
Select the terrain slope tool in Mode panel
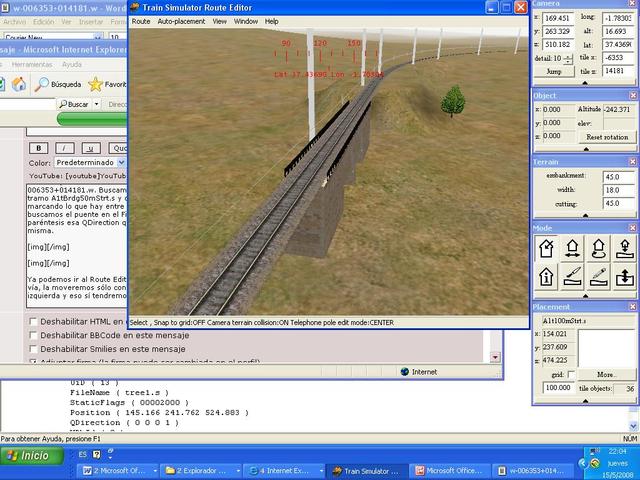573,277
